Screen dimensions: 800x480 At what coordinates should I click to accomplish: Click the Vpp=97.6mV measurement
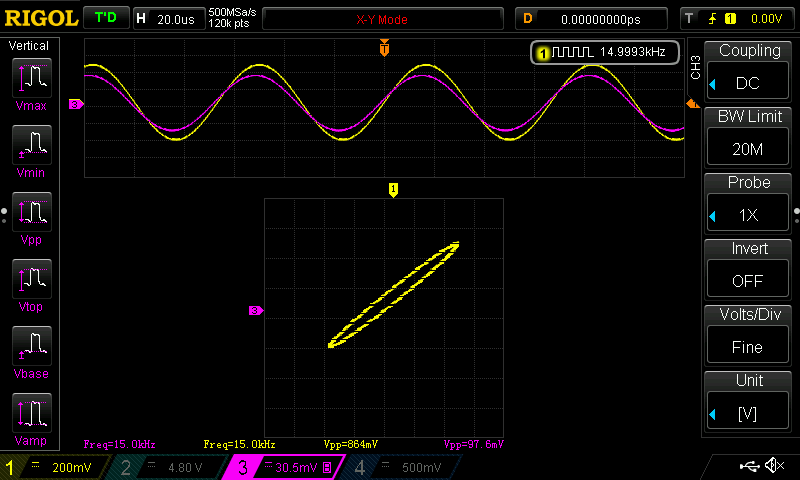click(473, 444)
